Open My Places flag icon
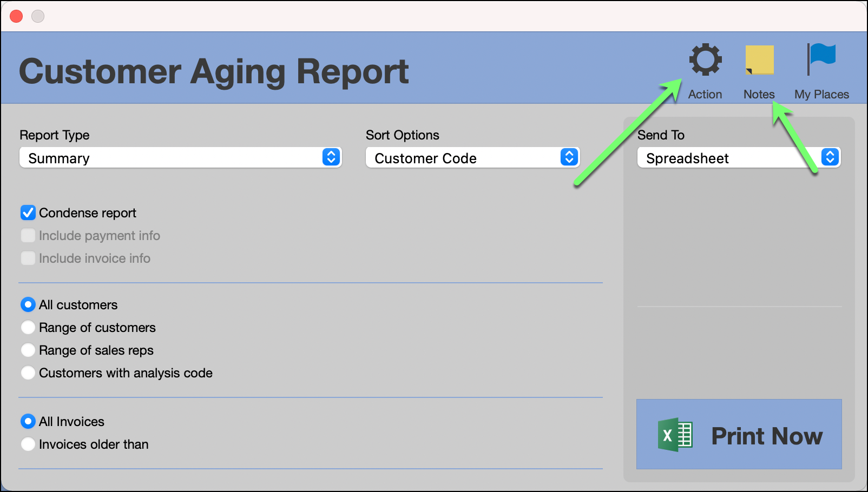This screenshot has height=492, width=868. pyautogui.click(x=821, y=59)
